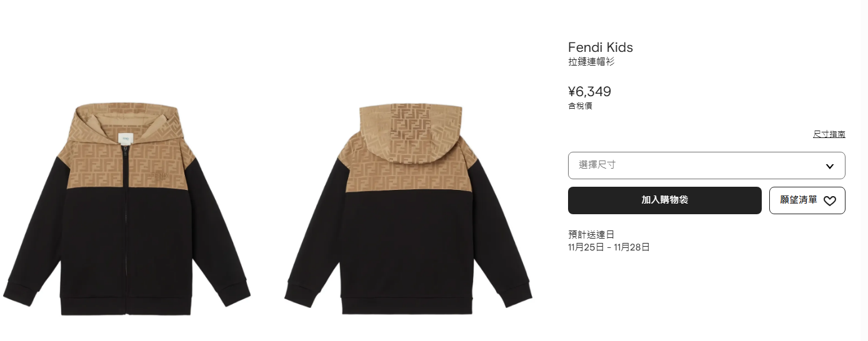Image resolution: width=868 pixels, height=341 pixels.
Task: Save item using 願望清單 button
Action: pos(807,200)
